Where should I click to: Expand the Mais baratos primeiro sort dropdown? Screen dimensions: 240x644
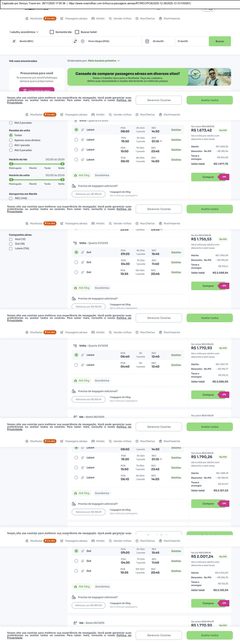coord(104,61)
